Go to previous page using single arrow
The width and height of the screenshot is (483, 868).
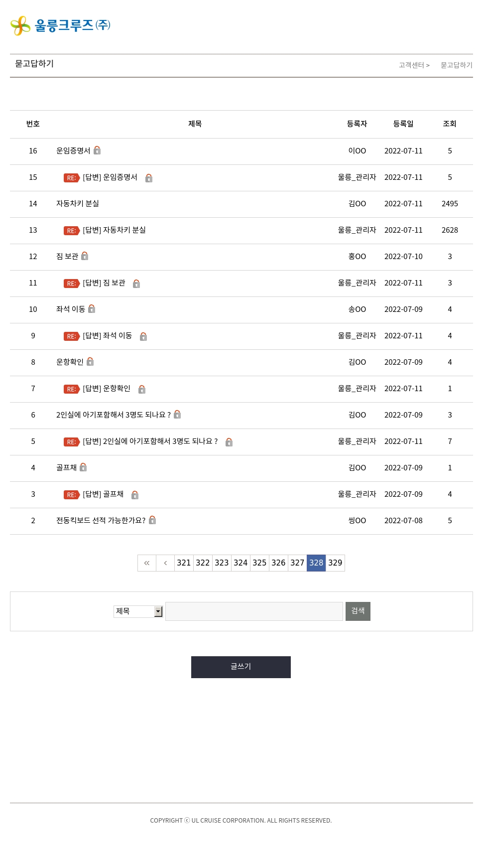(x=165, y=563)
